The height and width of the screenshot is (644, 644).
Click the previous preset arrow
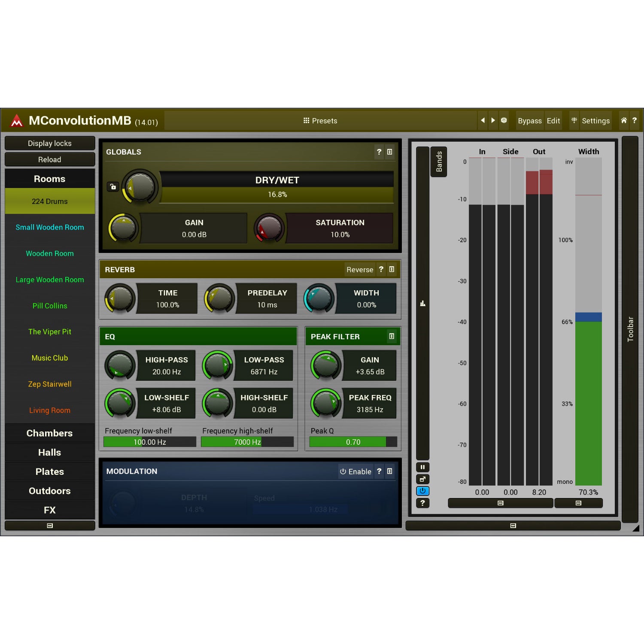[483, 121]
